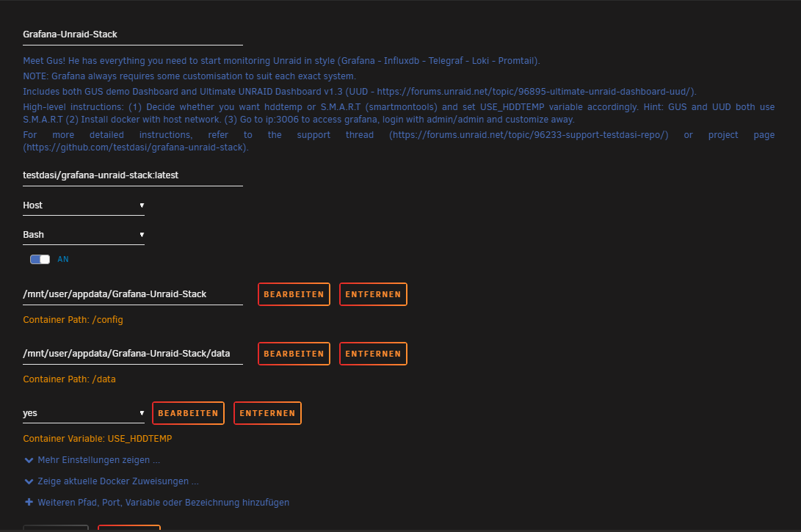Open the Host network type dropdown
The image size is (801, 532).
coord(84,205)
